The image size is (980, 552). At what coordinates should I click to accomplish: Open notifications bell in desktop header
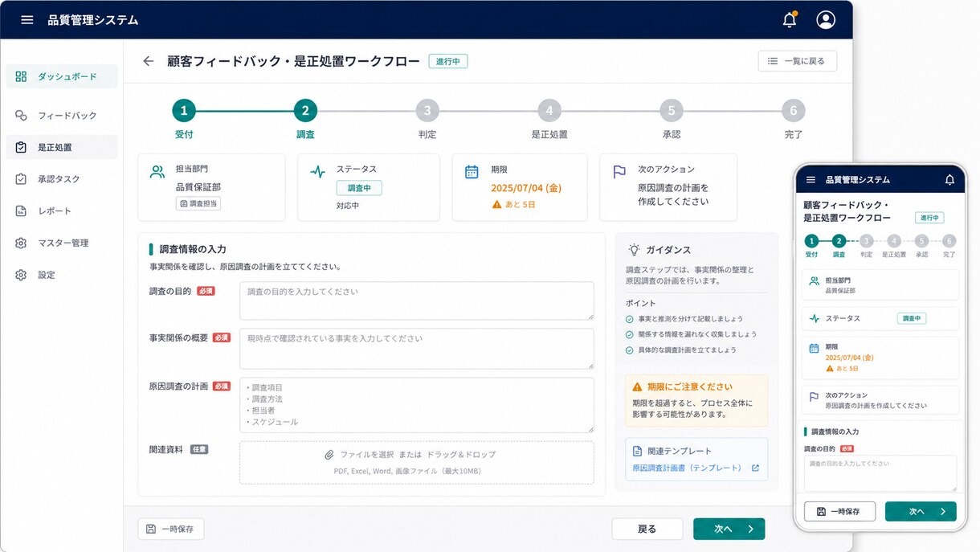(x=790, y=20)
